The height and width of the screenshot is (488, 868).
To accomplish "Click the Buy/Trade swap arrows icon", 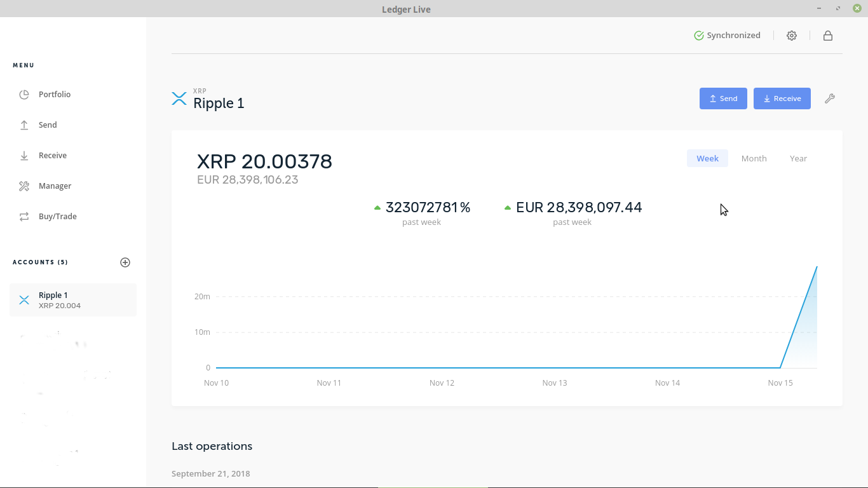I will (x=24, y=217).
